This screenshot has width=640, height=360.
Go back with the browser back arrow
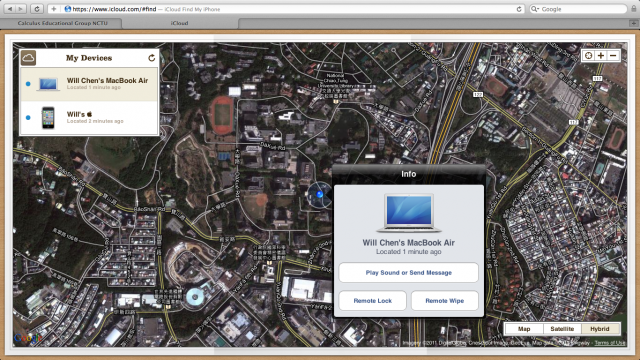[10, 9]
